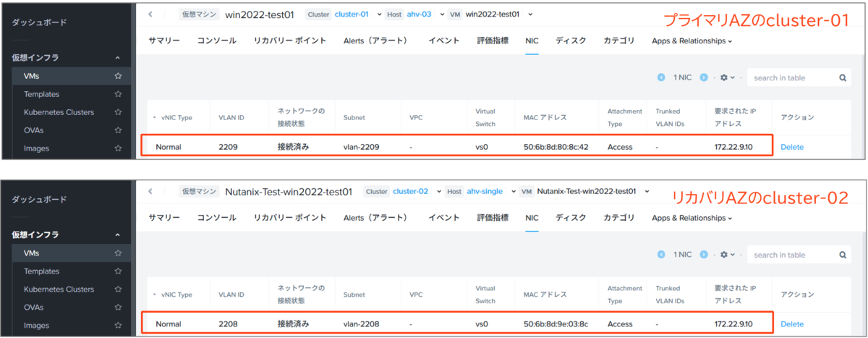Star the Images item in the top sidebar
This screenshot has width=868, height=338.
(x=118, y=148)
